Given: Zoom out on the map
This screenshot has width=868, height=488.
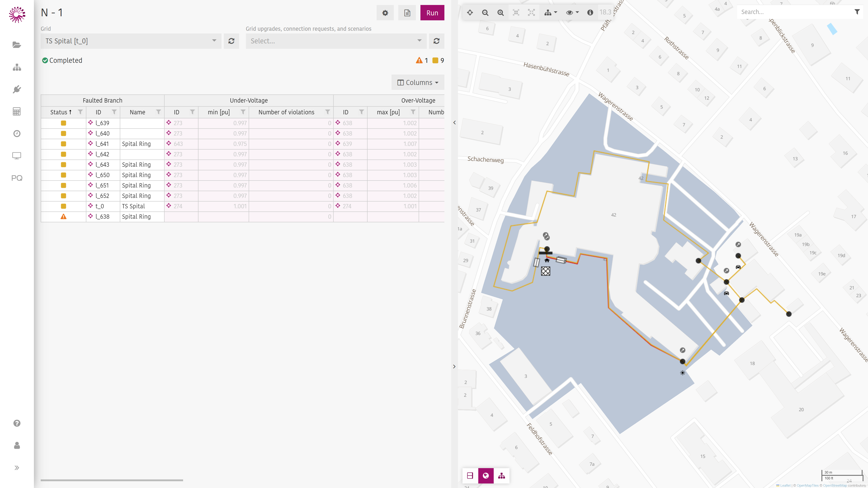Looking at the screenshot, I should 485,12.
